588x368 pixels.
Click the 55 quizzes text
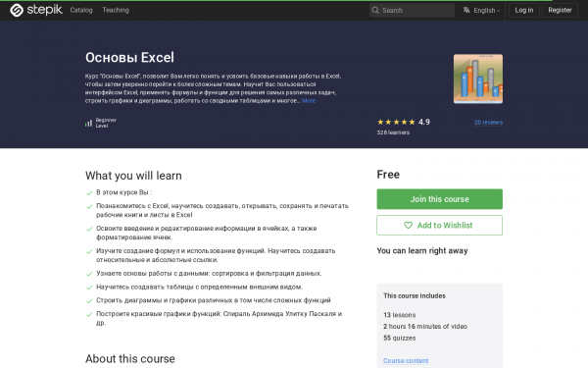coord(400,338)
